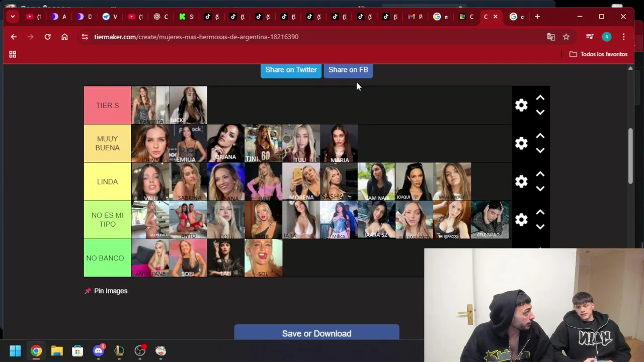Move LINDA row down with arrow
The height and width of the screenshot is (362, 644).
coord(540,189)
